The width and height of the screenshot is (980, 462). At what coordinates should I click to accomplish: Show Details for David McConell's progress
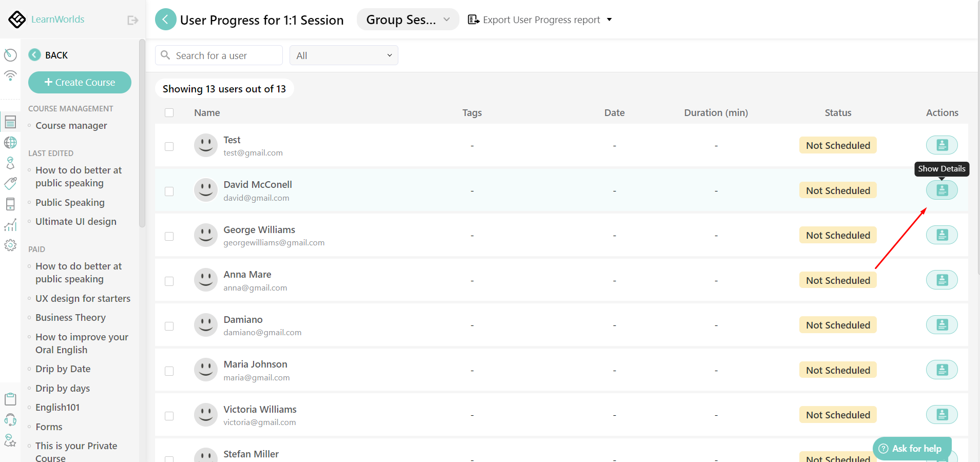click(x=942, y=189)
